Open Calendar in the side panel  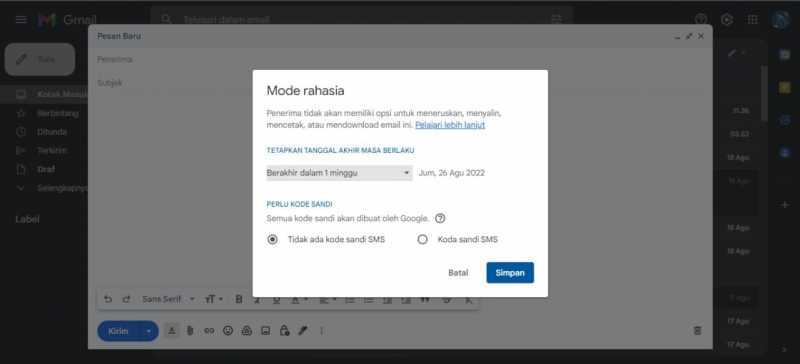pos(785,55)
